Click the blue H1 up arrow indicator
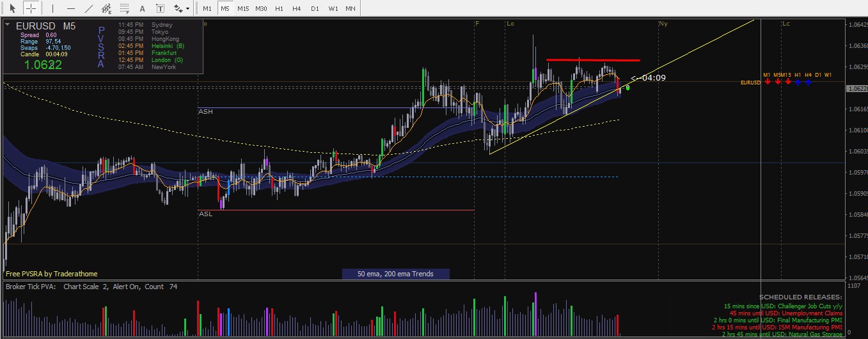 [x=798, y=82]
